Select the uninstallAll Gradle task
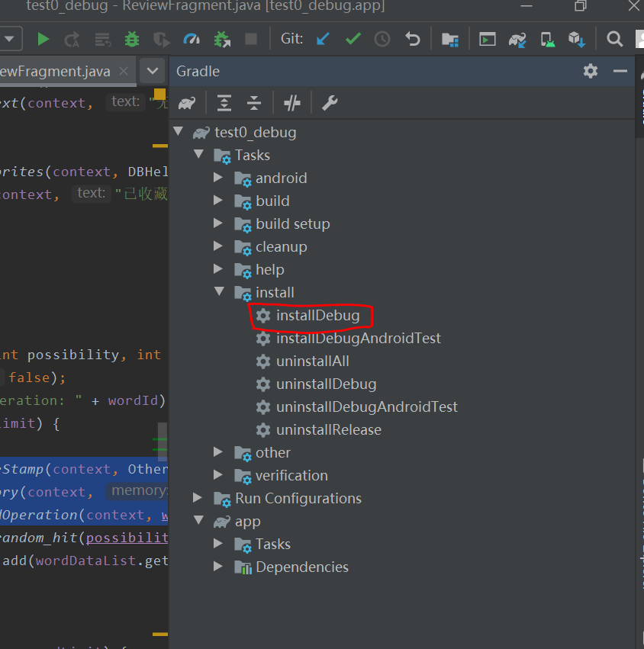 click(x=312, y=361)
